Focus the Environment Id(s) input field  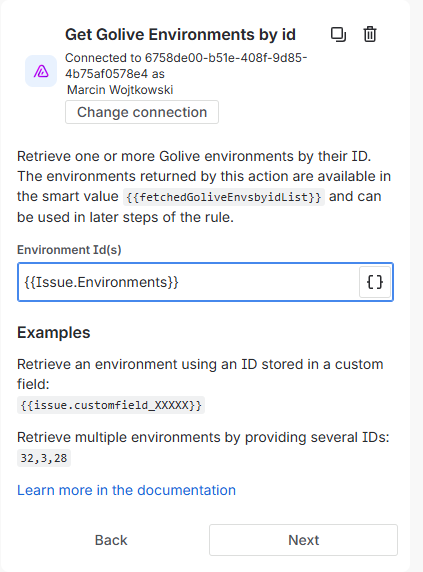[x=188, y=282]
